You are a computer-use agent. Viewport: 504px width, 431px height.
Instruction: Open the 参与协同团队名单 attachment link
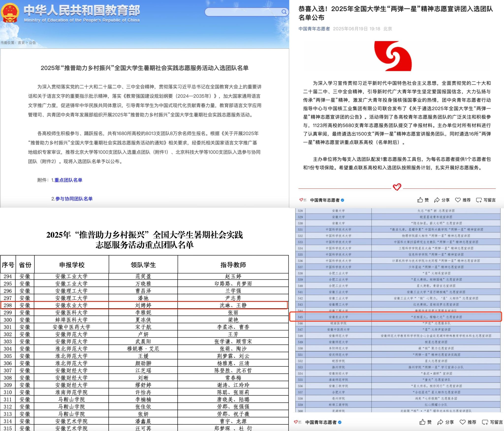click(74, 199)
